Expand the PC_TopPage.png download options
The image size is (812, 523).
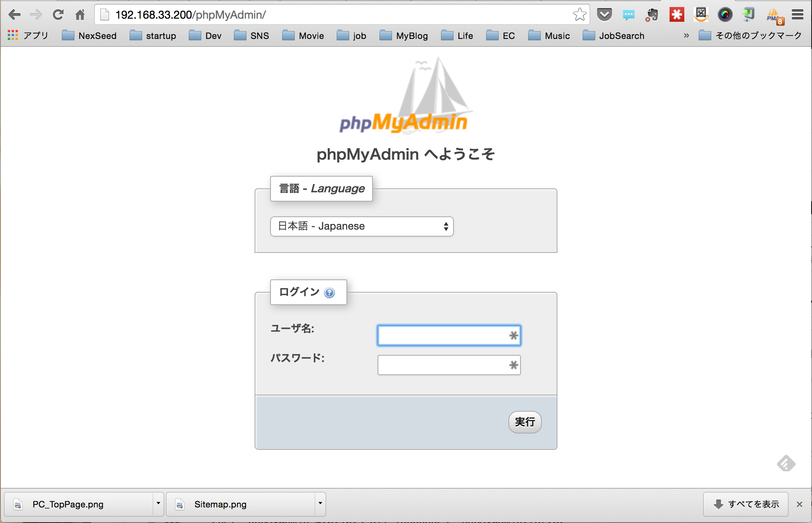point(158,504)
